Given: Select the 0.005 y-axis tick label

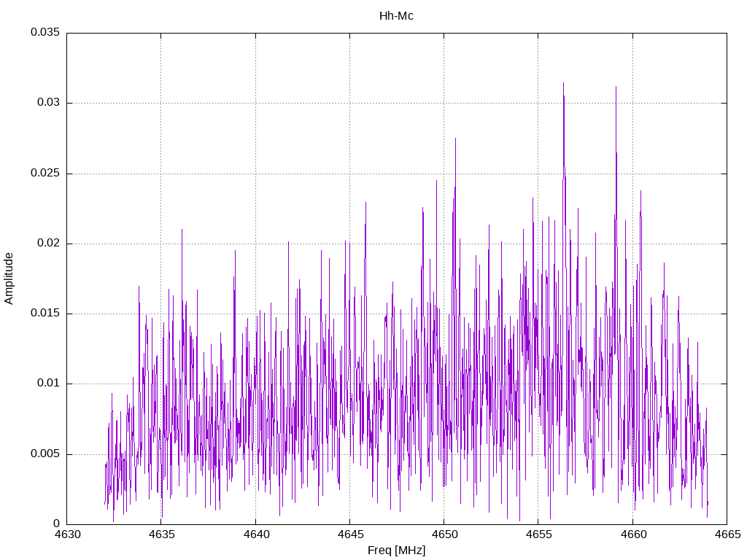Looking at the screenshot, I should (x=44, y=454).
